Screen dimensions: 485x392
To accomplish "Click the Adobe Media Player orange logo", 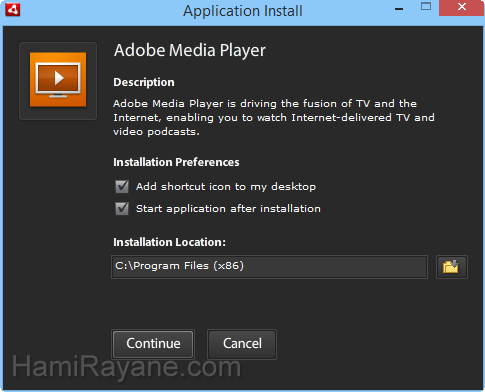I will (x=58, y=80).
